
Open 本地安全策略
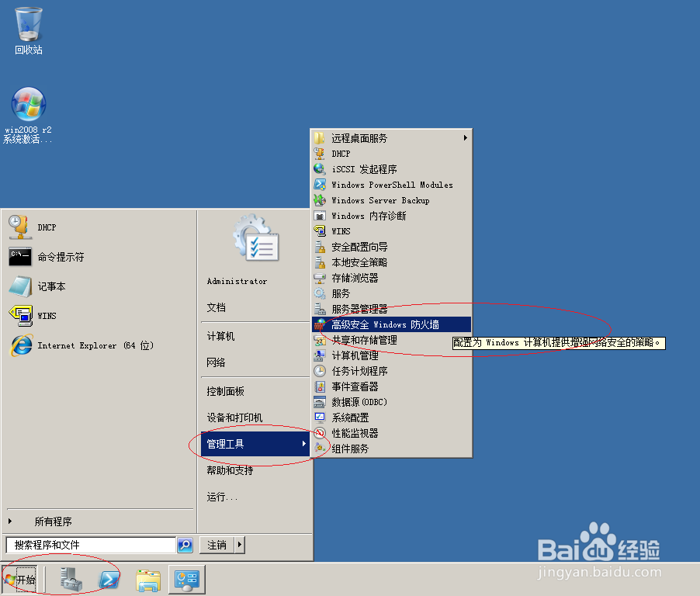(x=391, y=262)
